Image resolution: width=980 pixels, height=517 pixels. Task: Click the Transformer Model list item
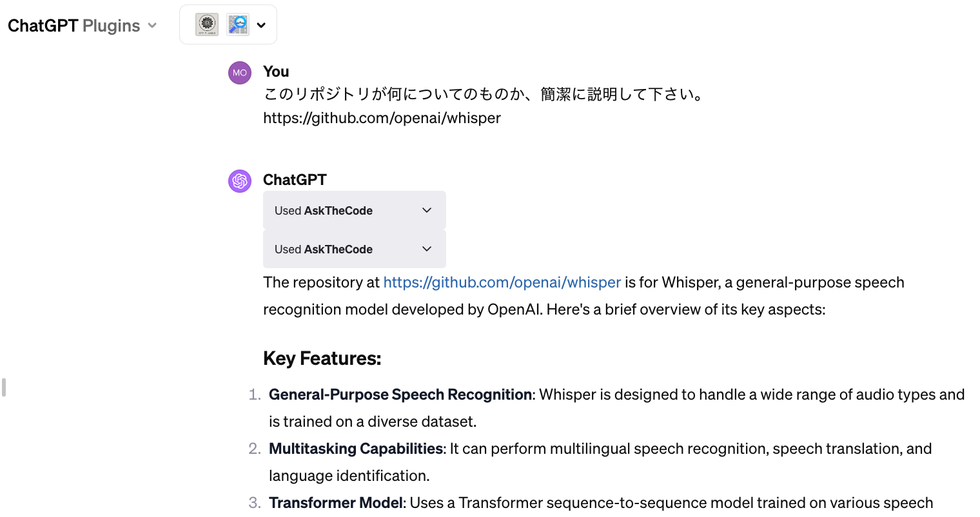pos(336,503)
